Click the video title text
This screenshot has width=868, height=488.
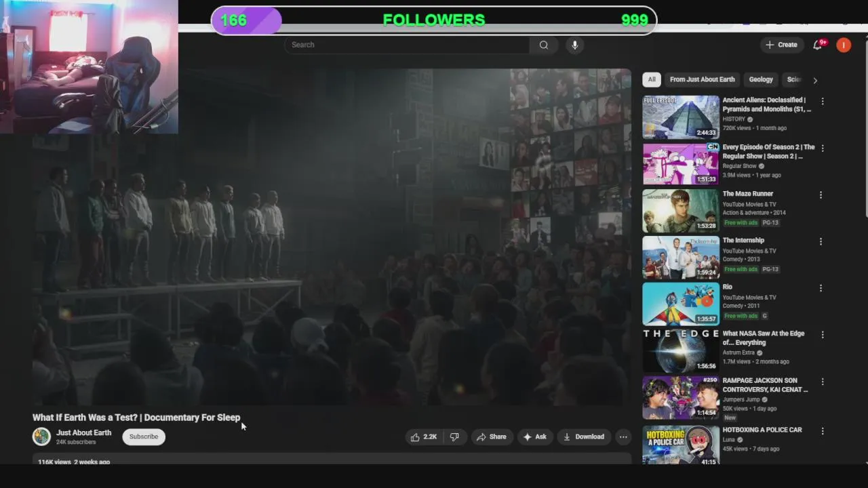136,418
